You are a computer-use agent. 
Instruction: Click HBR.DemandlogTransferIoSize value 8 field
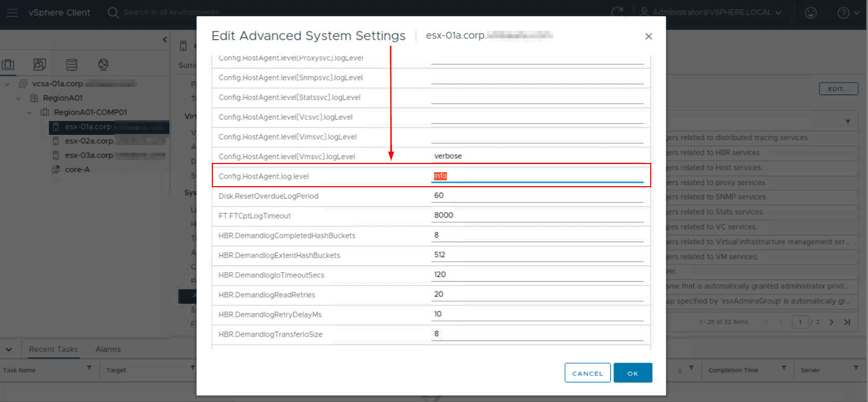[x=537, y=333]
